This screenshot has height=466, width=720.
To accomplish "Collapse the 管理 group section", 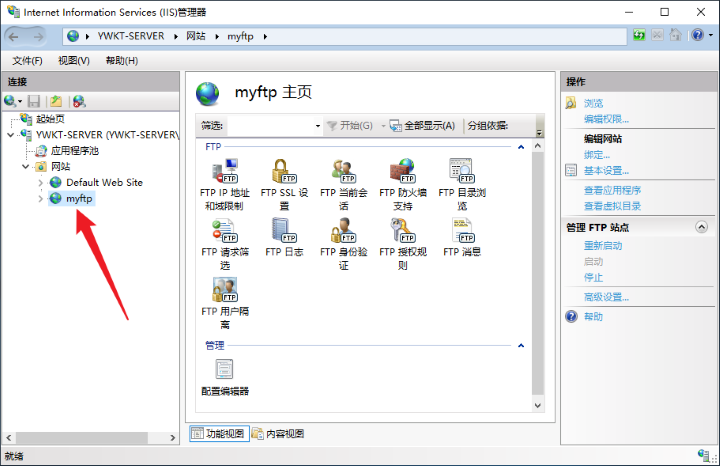I will (521, 345).
